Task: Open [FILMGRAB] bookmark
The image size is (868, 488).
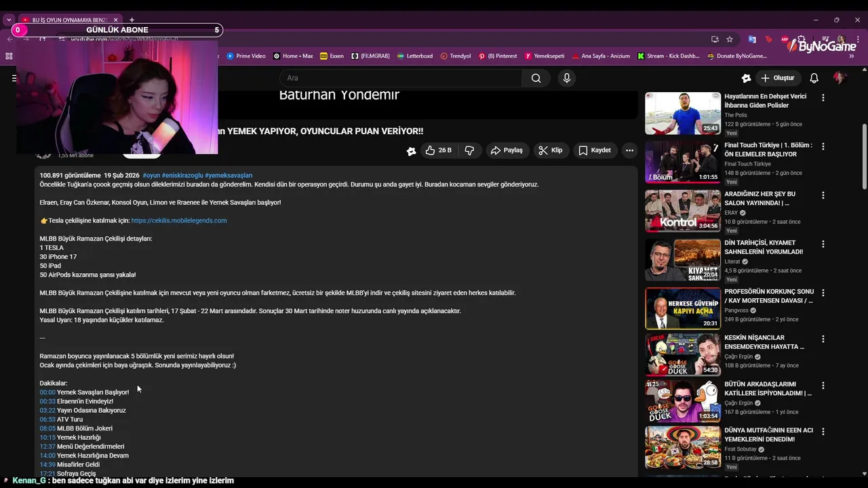Action: click(x=370, y=56)
